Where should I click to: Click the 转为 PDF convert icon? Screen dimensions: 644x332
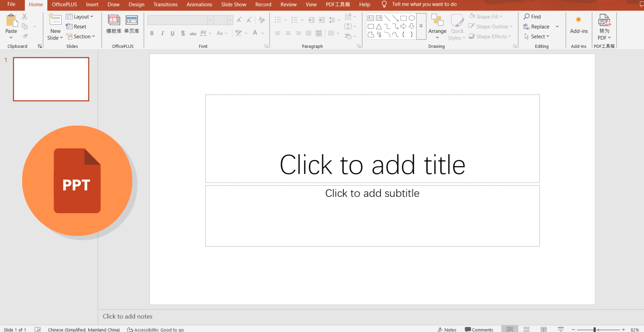coord(604,20)
